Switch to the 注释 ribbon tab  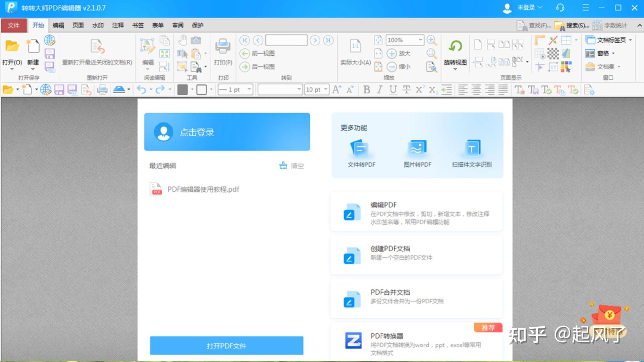coord(118,26)
